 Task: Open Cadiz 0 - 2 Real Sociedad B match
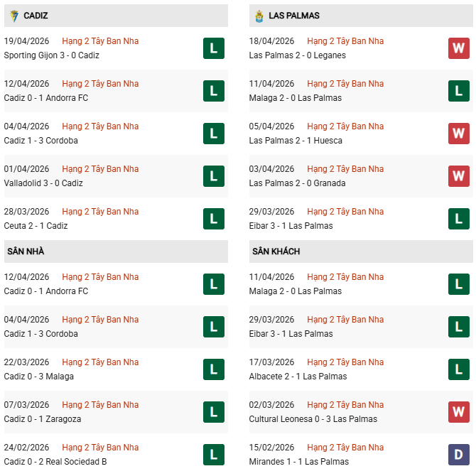click(56, 462)
